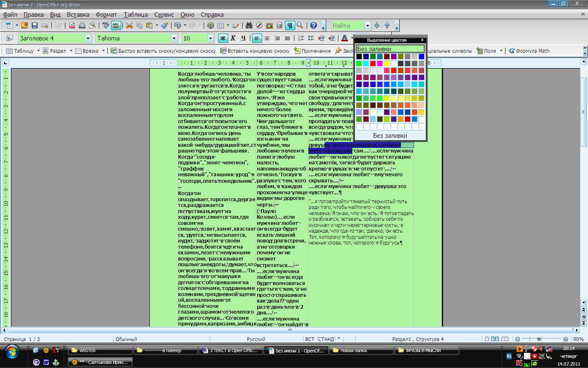588x368 pixels.
Task: Click the Формула Math button
Action: [529, 51]
